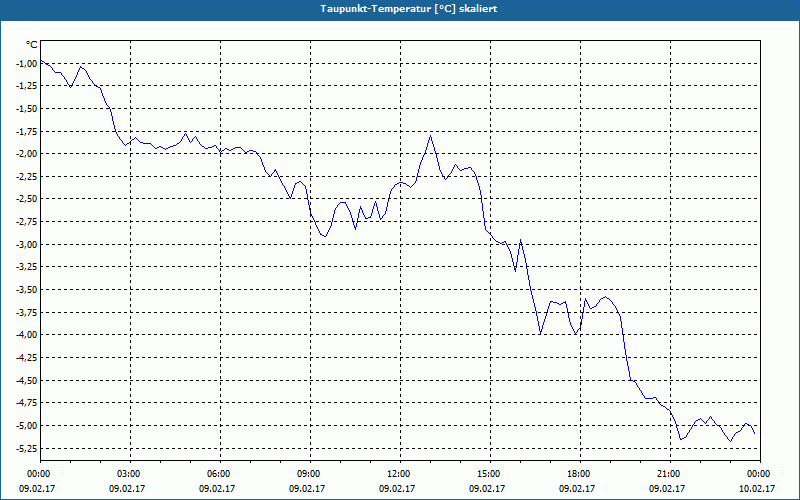The width and height of the screenshot is (800, 500).
Task: Click the 03:00 time axis label
Action: point(130,474)
